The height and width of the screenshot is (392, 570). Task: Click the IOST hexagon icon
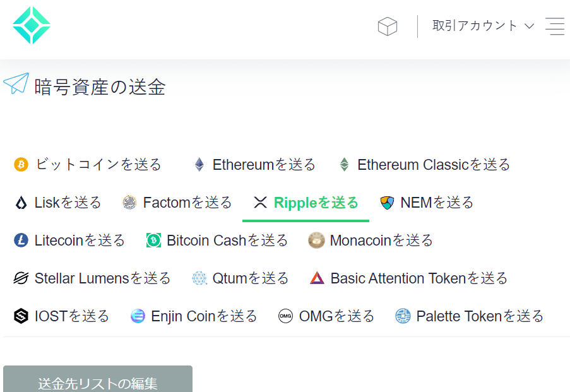point(21,316)
